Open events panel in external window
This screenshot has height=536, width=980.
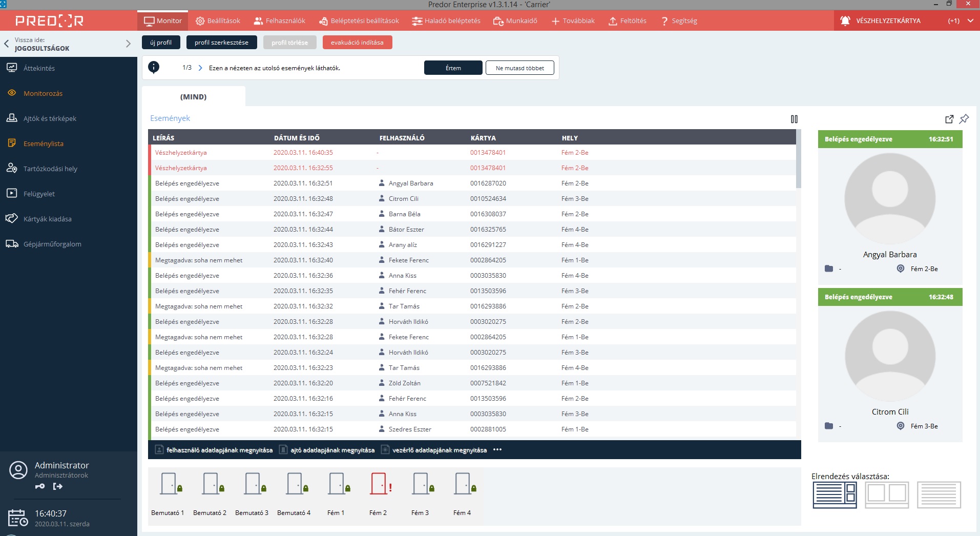click(x=949, y=119)
